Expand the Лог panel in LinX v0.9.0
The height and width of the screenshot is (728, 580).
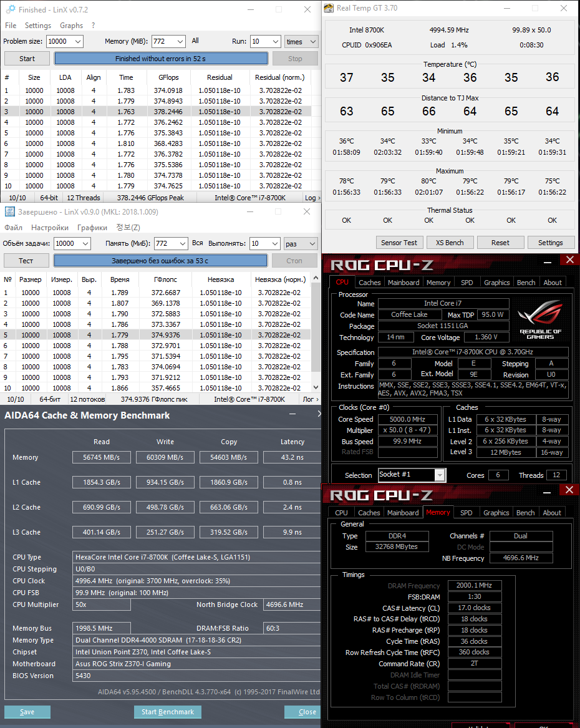click(311, 399)
